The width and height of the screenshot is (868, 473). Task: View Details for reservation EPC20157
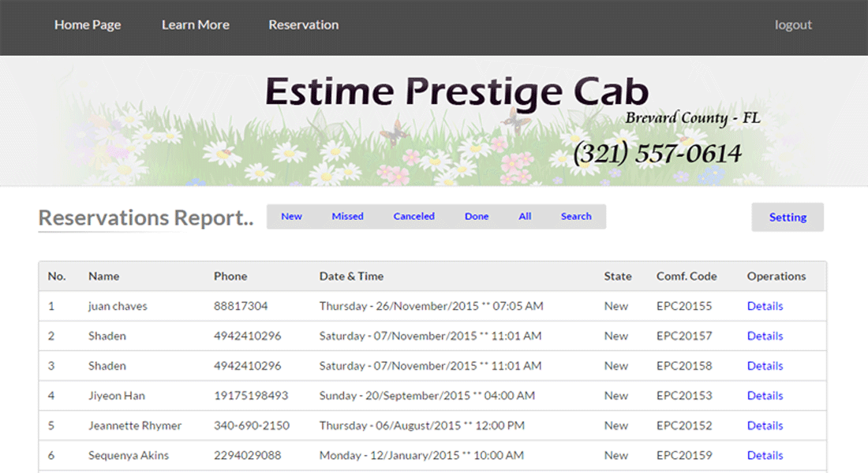[765, 336]
